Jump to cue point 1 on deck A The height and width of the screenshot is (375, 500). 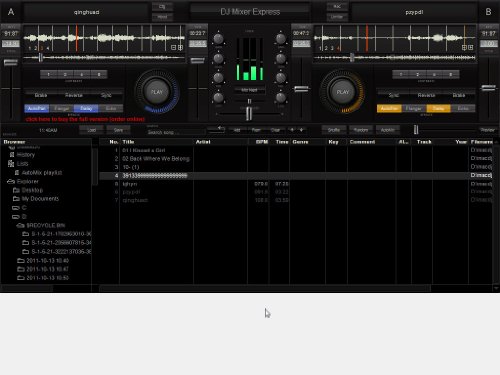click(x=30, y=48)
